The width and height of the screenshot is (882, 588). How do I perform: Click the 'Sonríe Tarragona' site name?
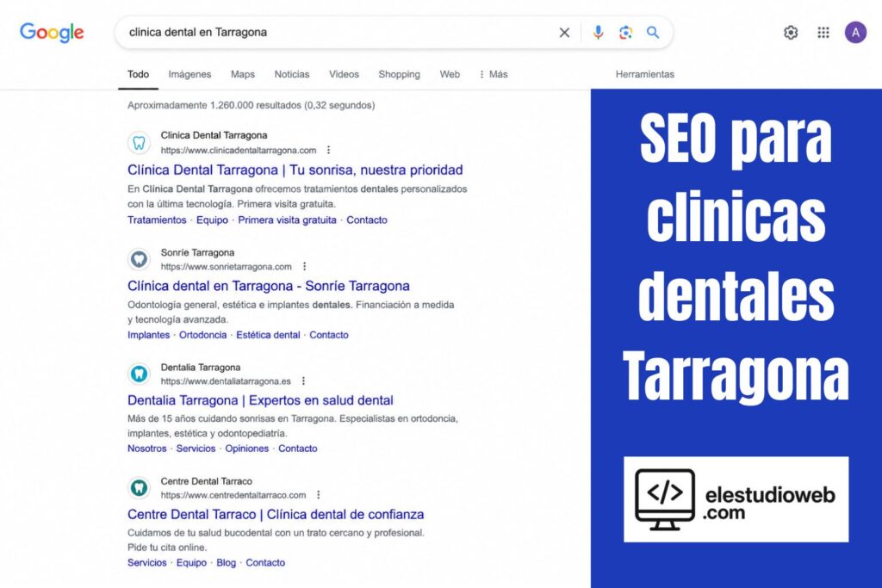coord(197,252)
